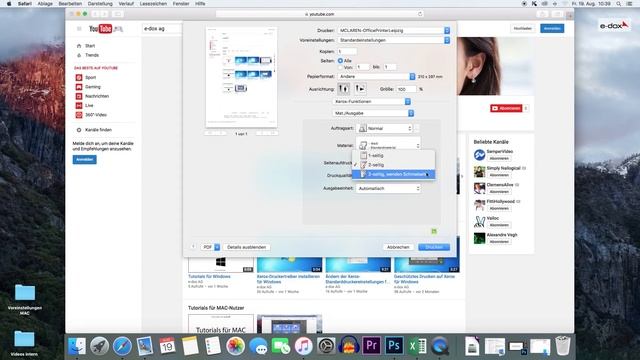This screenshot has width=640, height=360.
Task: Click Details ausblenden button
Action: coord(247,247)
